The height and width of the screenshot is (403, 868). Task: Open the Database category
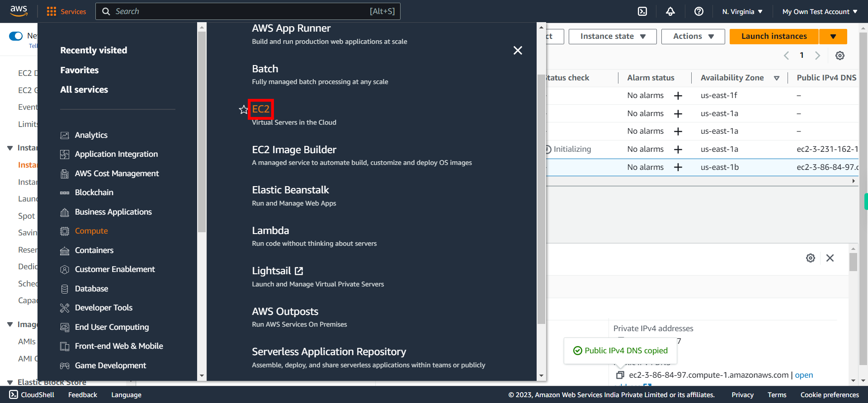tap(91, 289)
